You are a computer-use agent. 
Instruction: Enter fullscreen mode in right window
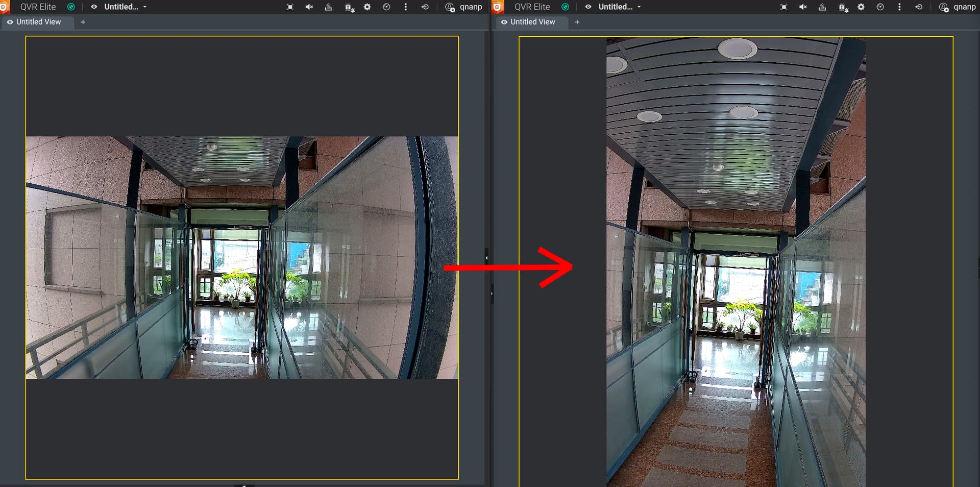point(784,7)
